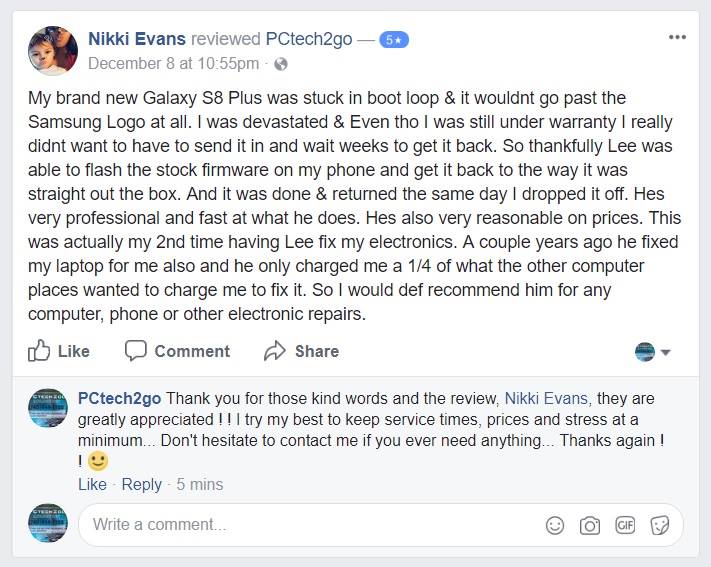The image size is (711, 567).
Task: Attach a photo using the camera icon
Action: tap(590, 525)
